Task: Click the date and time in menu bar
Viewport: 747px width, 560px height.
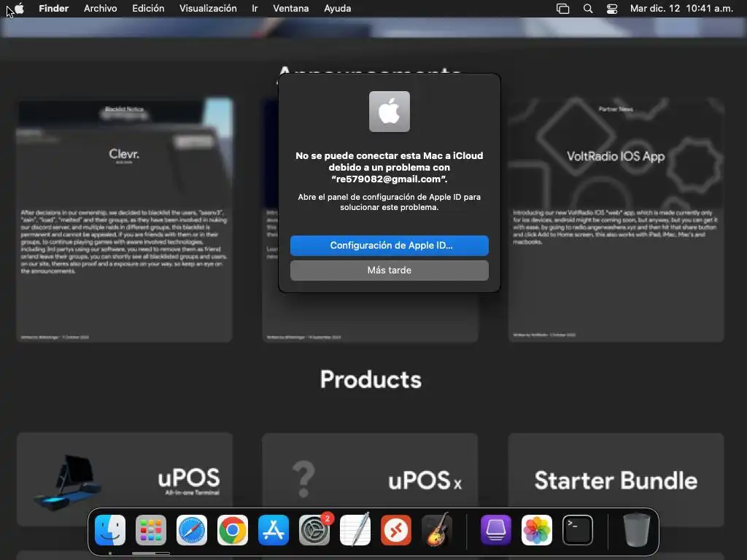Action: coord(681,9)
